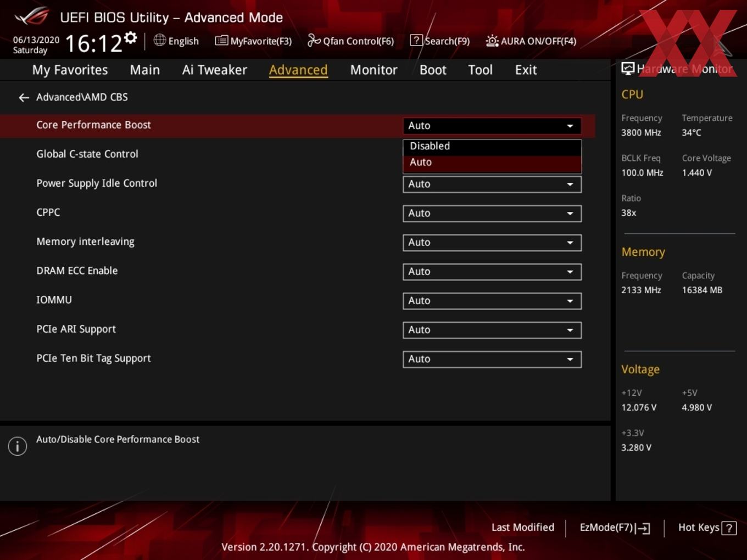Go to the Monitor tab
747x560 pixels.
tap(374, 70)
